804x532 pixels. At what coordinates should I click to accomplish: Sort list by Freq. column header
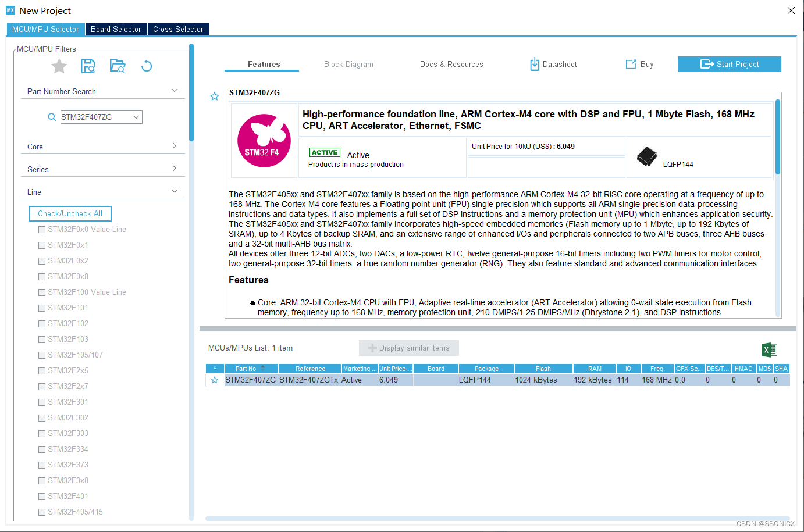pyautogui.click(x=657, y=369)
